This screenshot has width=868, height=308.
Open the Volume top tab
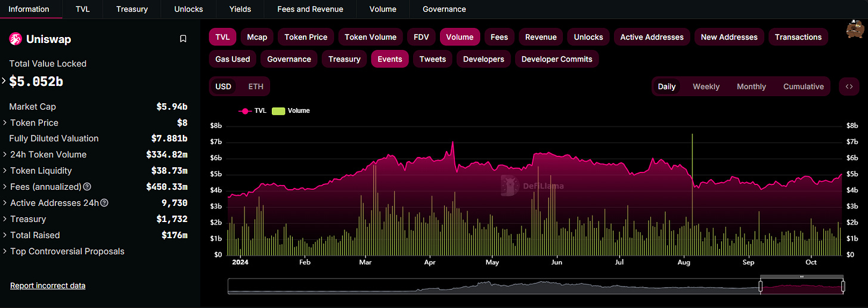click(383, 9)
